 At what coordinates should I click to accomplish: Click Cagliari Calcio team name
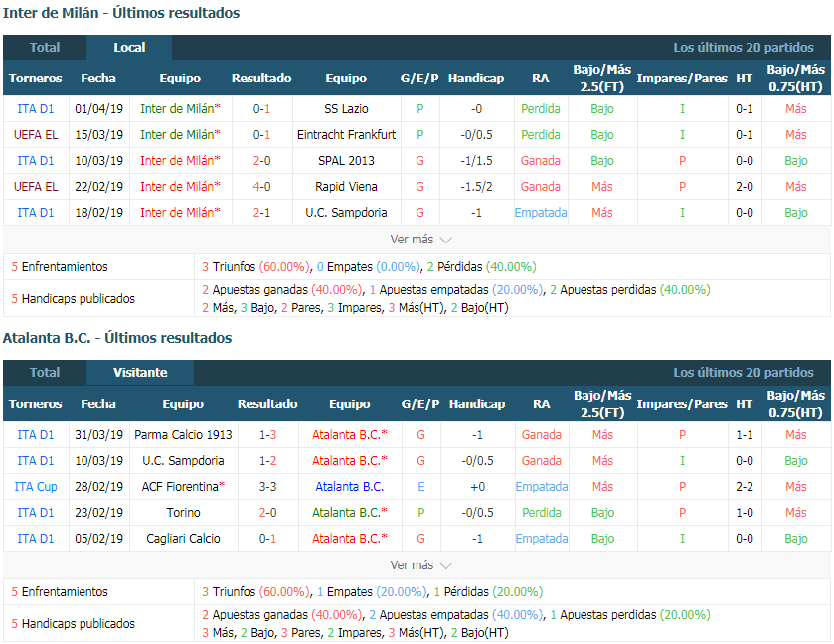tap(183, 539)
